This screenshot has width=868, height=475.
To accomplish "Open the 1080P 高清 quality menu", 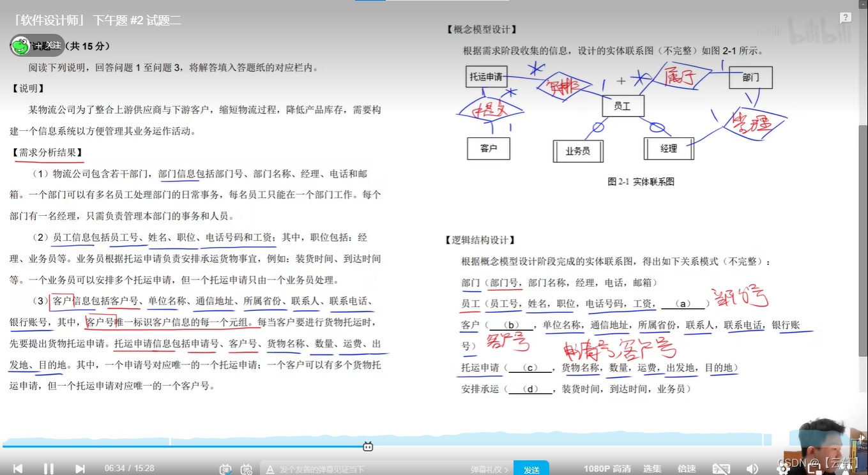I will coord(607,469).
